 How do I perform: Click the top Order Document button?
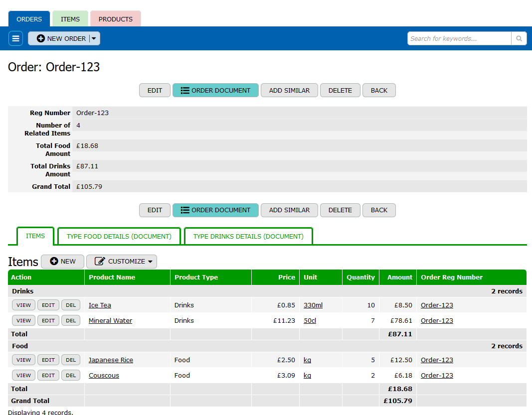(215, 90)
